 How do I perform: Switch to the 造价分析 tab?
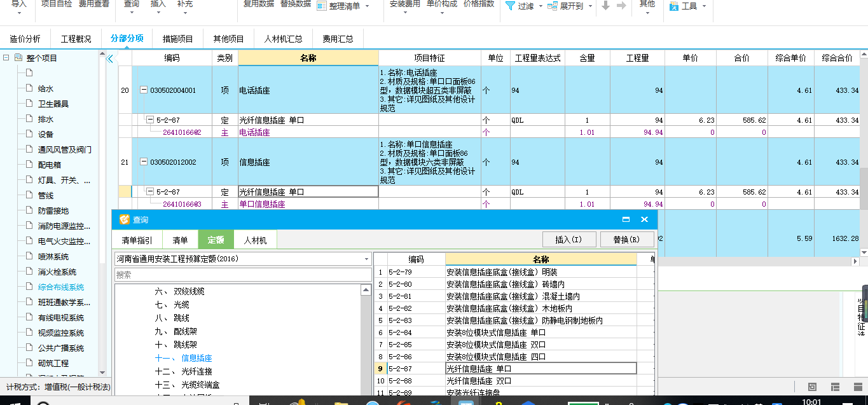(25, 39)
